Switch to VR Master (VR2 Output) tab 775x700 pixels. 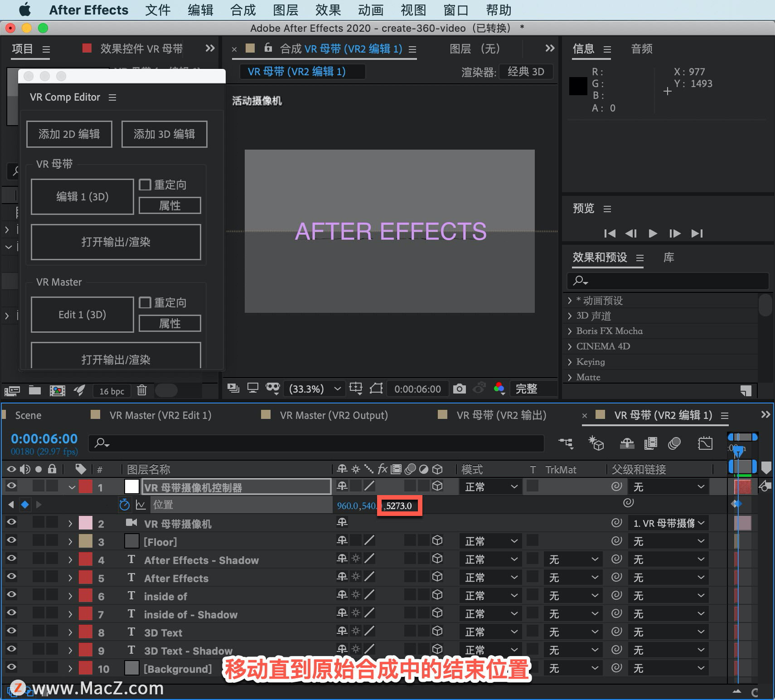click(x=334, y=415)
